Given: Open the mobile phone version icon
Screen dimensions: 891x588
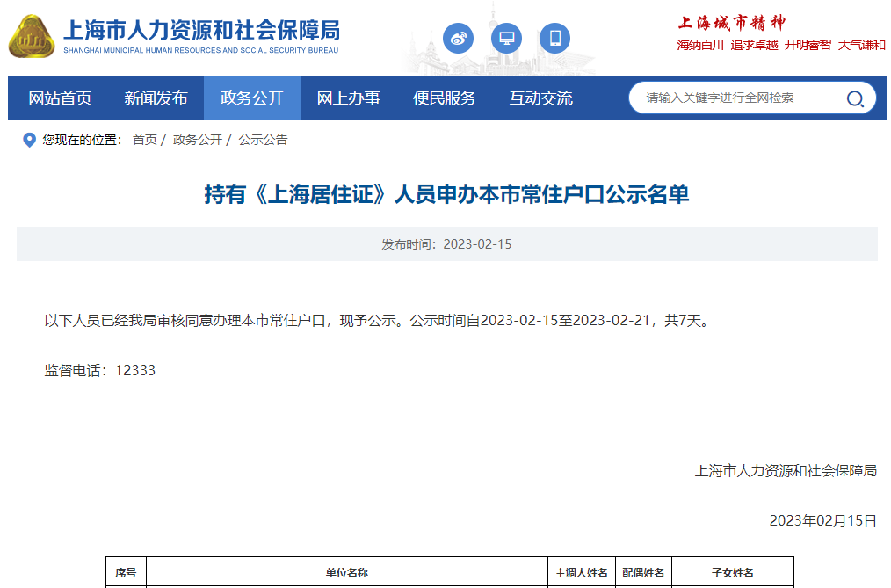Looking at the screenshot, I should pyautogui.click(x=554, y=38).
